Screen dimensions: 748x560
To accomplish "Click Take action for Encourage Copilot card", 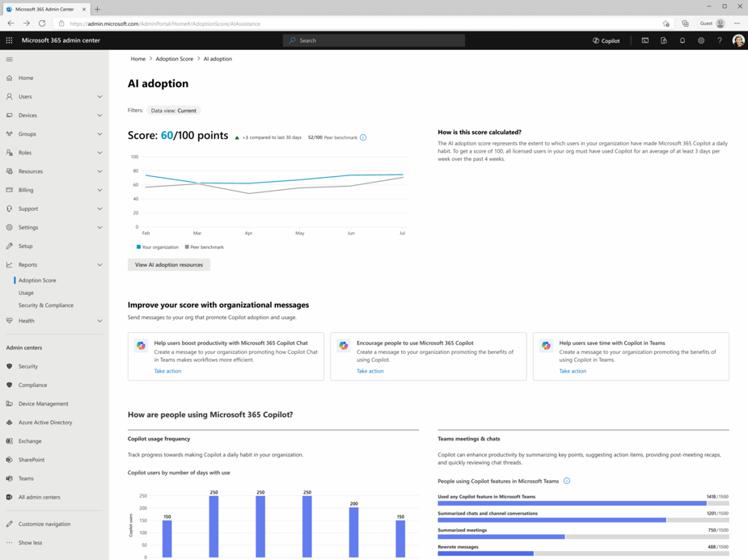I will 370,371.
